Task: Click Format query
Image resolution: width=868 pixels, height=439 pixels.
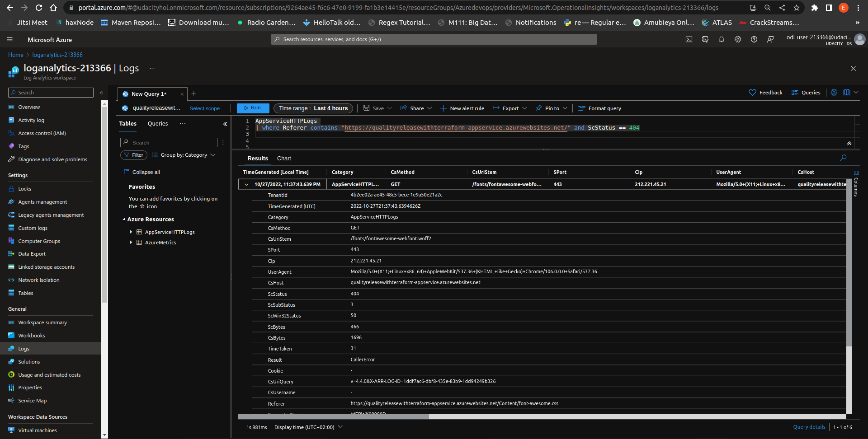Action: [600, 108]
